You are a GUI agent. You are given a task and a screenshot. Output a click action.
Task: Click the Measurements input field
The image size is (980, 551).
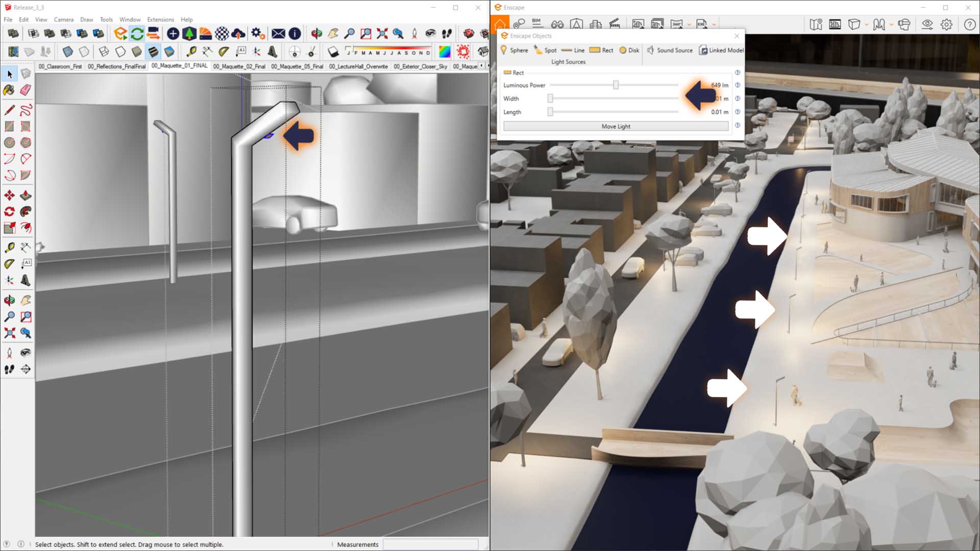coord(430,544)
